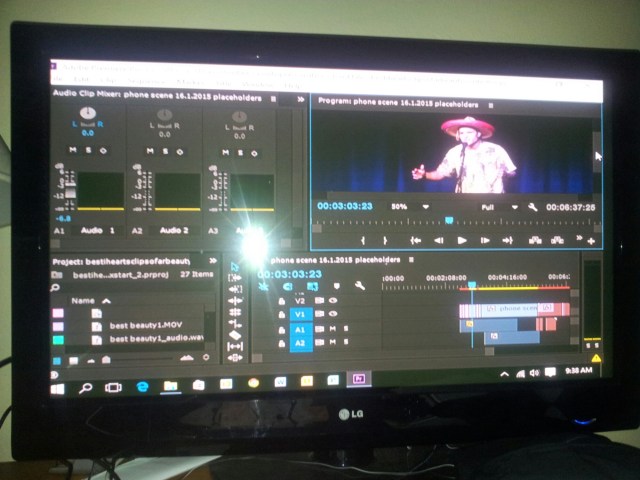Toggle track lock on V2
The width and height of the screenshot is (640, 480).
pos(282,300)
